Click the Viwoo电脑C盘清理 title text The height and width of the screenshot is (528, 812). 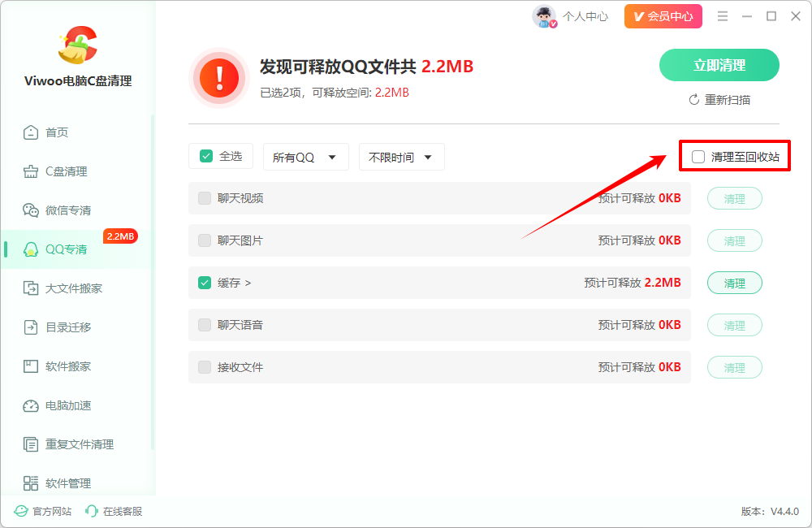[78, 81]
